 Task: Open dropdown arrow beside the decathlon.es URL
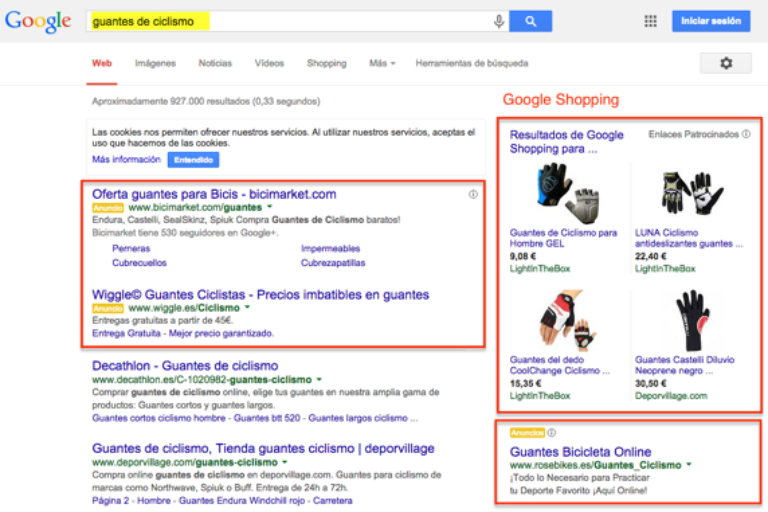click(x=319, y=380)
